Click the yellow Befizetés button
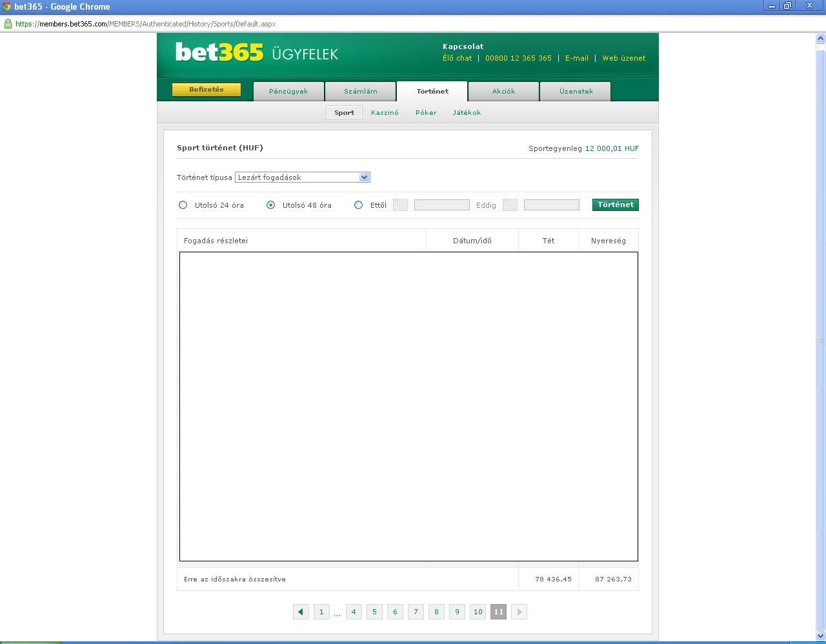This screenshot has width=826, height=644. [x=206, y=90]
